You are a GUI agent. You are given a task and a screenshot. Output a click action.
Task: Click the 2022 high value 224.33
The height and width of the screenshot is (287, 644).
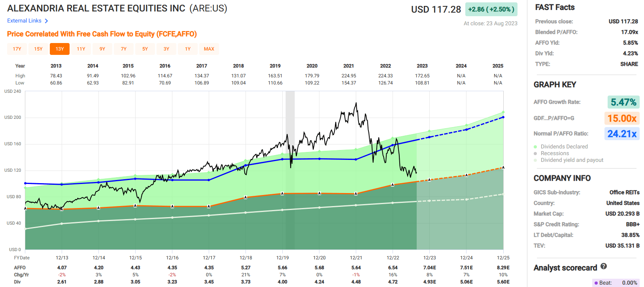tap(385, 76)
